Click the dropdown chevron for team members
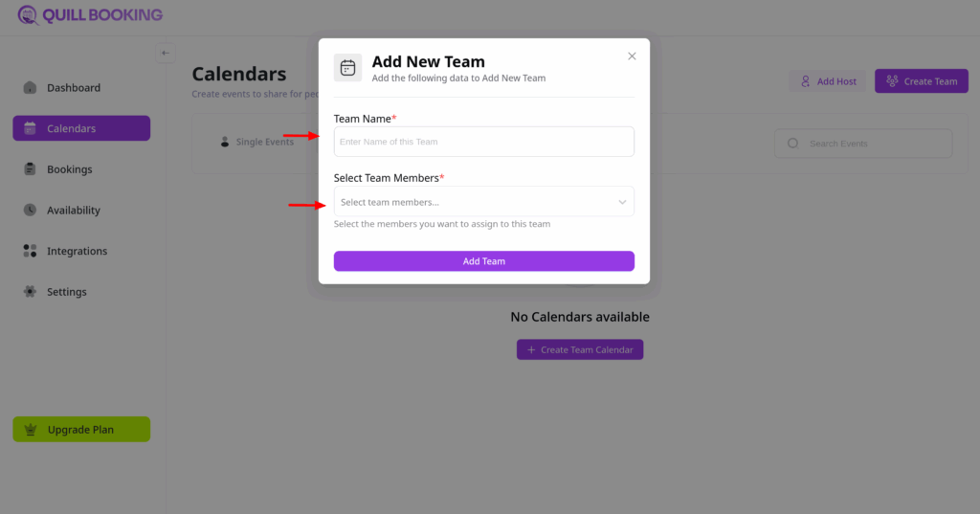 point(622,202)
